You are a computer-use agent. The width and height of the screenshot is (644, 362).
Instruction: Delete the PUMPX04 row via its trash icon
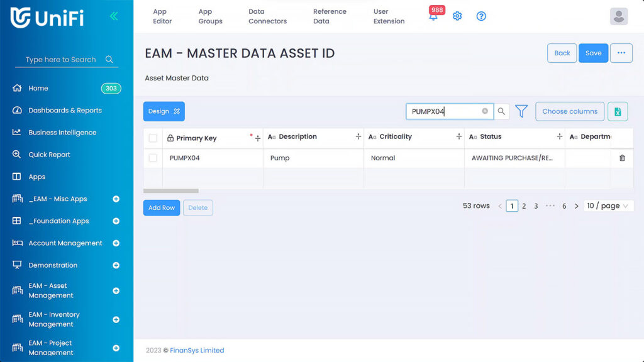(622, 158)
